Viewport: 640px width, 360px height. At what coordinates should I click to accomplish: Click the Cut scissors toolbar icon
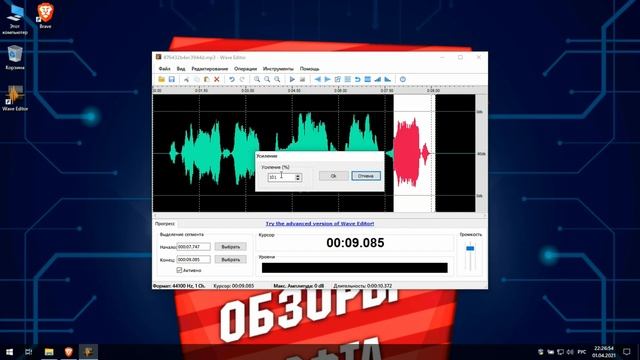coord(186,79)
